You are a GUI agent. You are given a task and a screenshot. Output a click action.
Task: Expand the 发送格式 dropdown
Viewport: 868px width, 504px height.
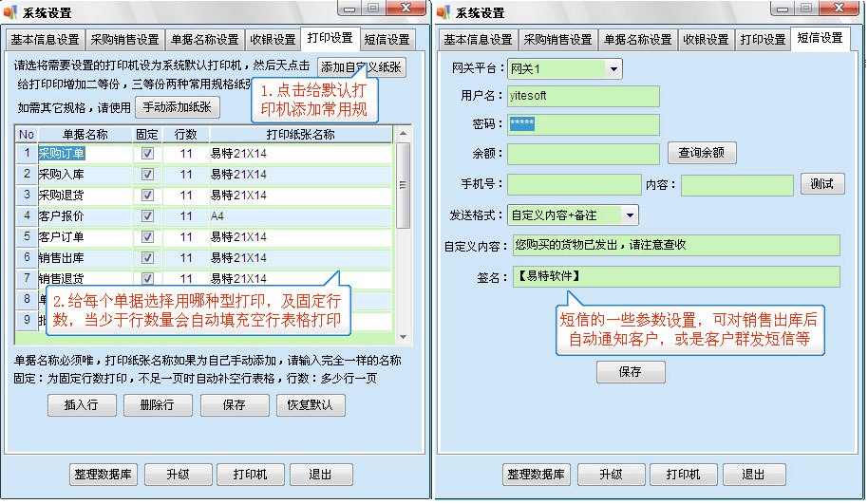630,215
